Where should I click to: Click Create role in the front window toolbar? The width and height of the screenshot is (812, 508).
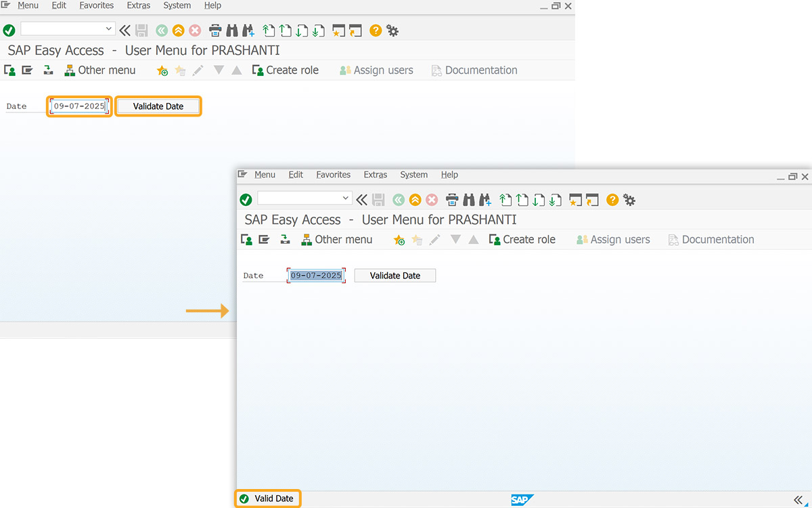pos(522,240)
